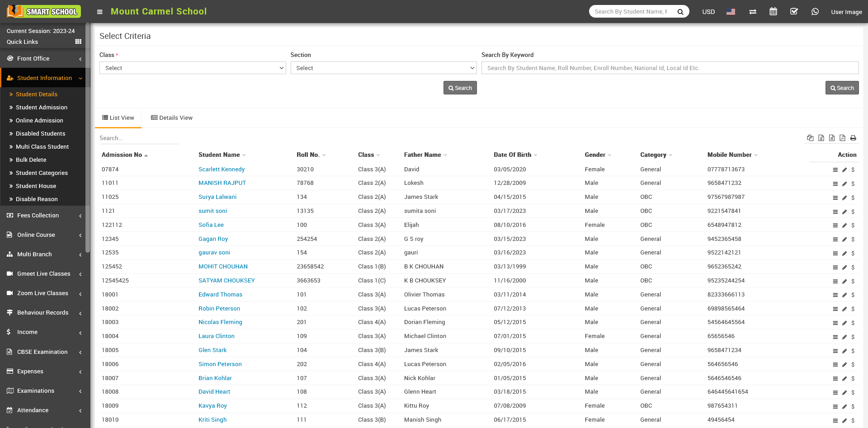Screen dimensions: 868x428
Task: Click the Search By Keyword input field
Action: 670,68
